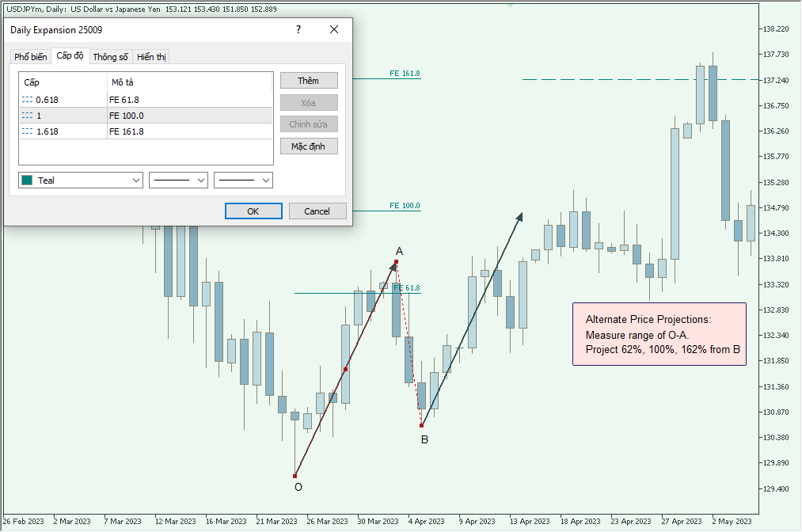Click the Cancel button
Image resolution: width=802 pixels, height=532 pixels.
(317, 211)
